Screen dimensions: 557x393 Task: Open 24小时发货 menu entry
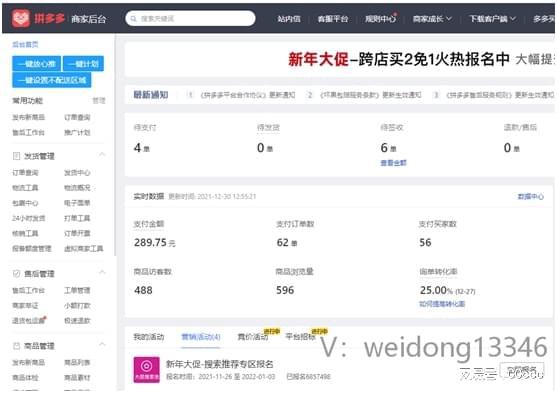point(28,218)
